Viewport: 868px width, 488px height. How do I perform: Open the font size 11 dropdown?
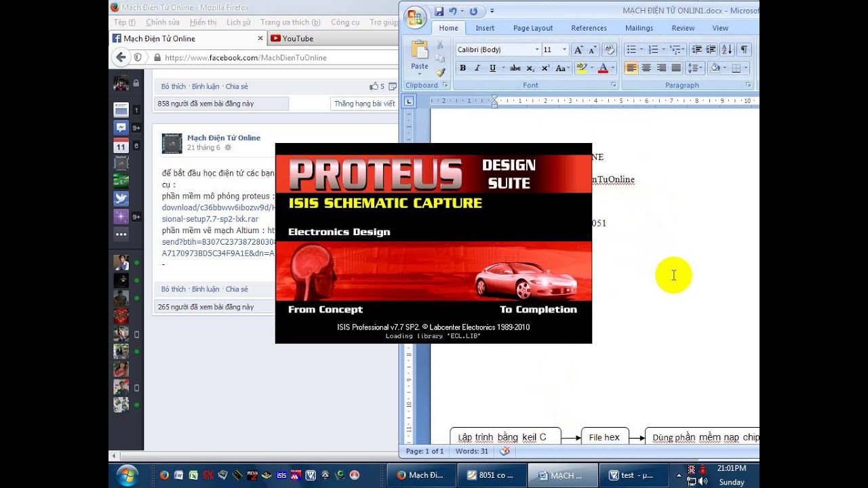(565, 49)
